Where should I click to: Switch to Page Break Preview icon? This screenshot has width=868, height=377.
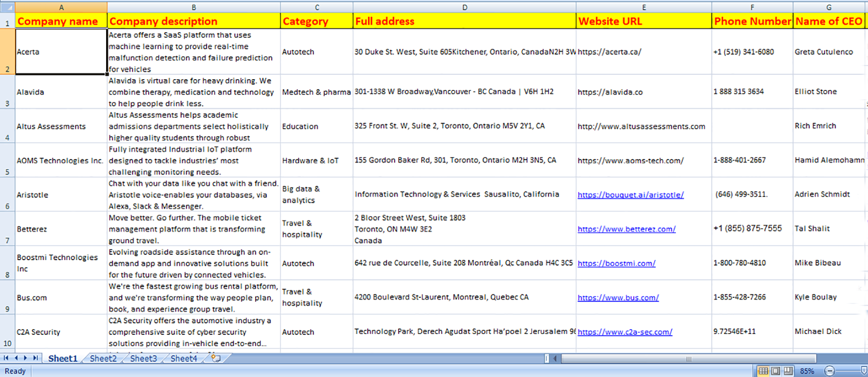pyautogui.click(x=788, y=371)
